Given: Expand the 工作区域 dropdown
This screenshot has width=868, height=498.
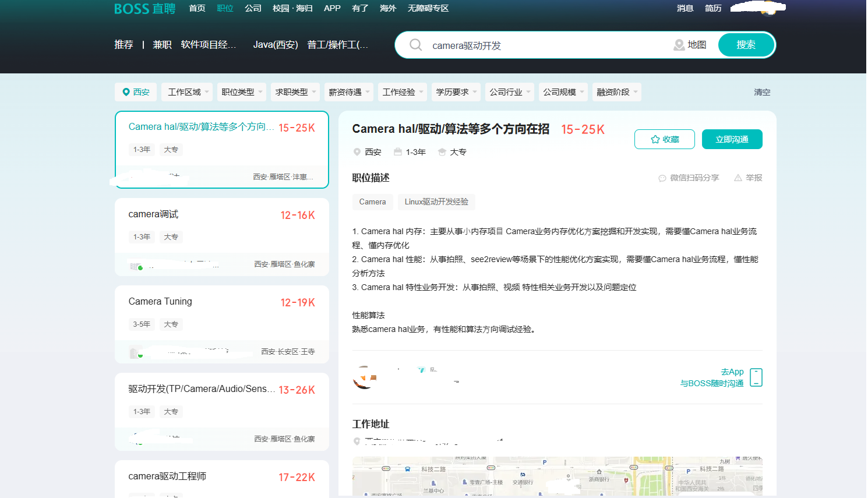Looking at the screenshot, I should click(x=188, y=92).
